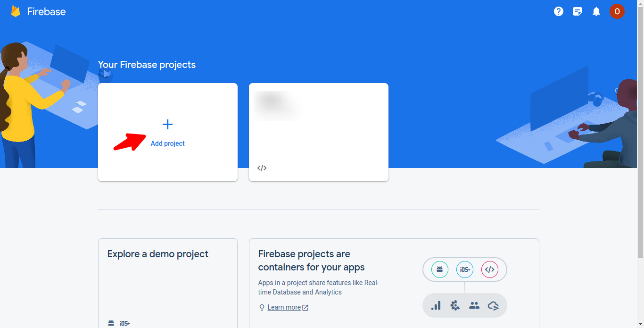Viewport: 644px width, 328px height.
Task: Click the cloud icon in features diagram
Action: (x=493, y=306)
